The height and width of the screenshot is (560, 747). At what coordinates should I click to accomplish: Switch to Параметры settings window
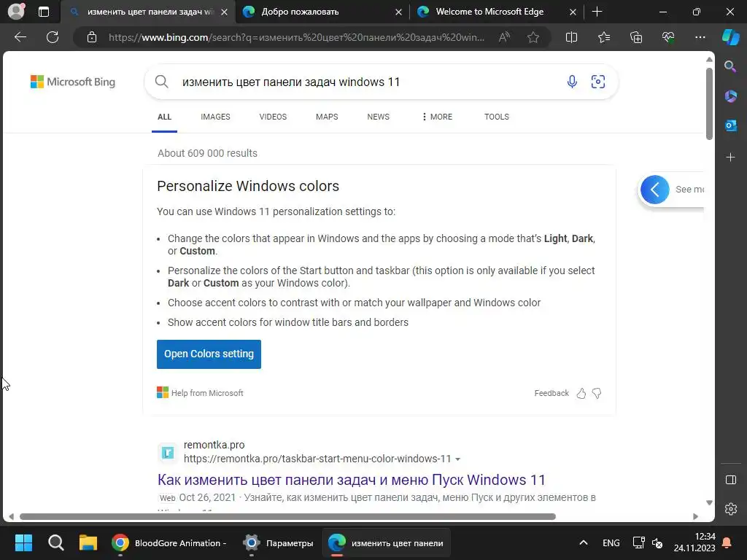pyautogui.click(x=278, y=542)
